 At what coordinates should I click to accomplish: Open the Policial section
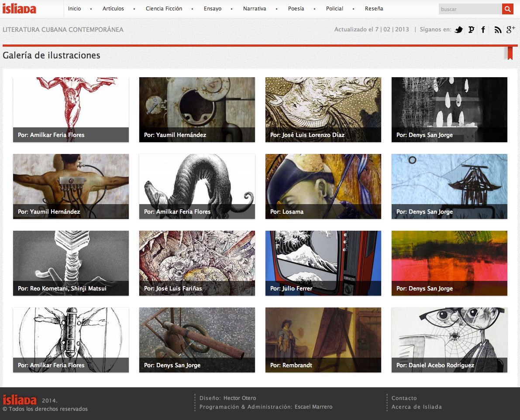coord(334,9)
